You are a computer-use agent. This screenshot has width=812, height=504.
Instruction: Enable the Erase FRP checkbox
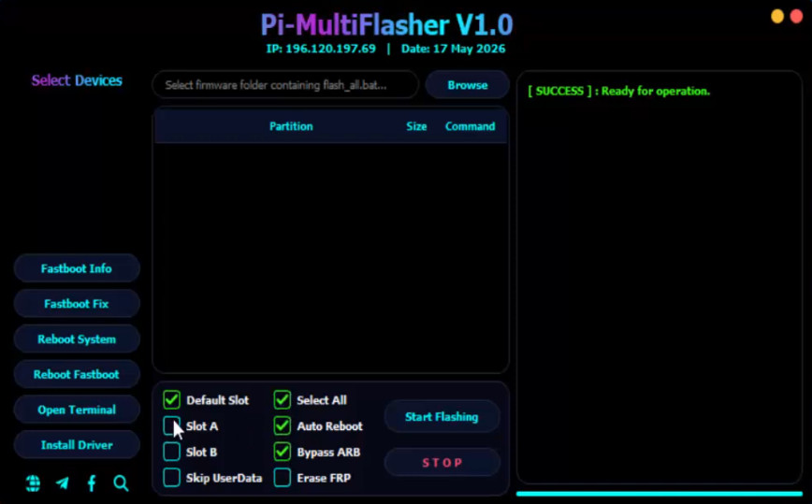283,478
